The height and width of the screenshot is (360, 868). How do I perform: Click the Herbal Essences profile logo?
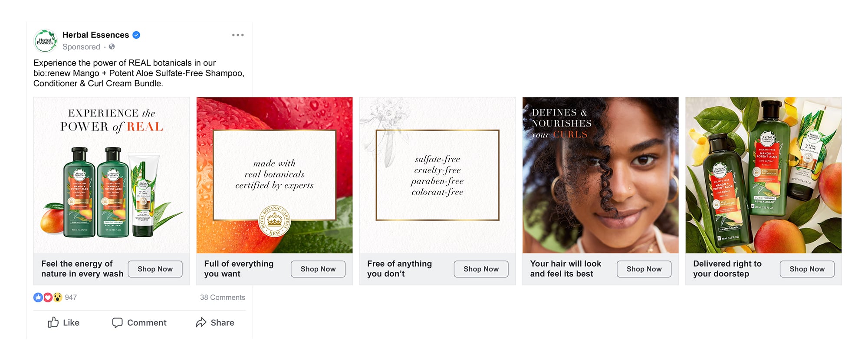45,41
